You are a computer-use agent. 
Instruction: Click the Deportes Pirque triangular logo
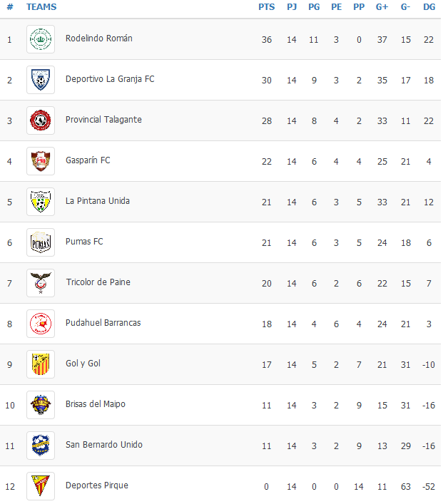click(x=41, y=486)
